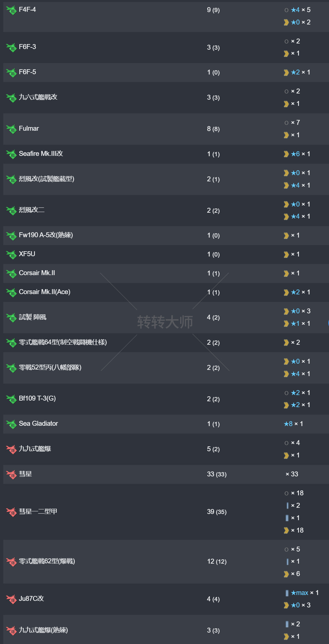Click the green fighter icon beside F4F-4
Viewport: 329px width, 644px height.
[11, 10]
